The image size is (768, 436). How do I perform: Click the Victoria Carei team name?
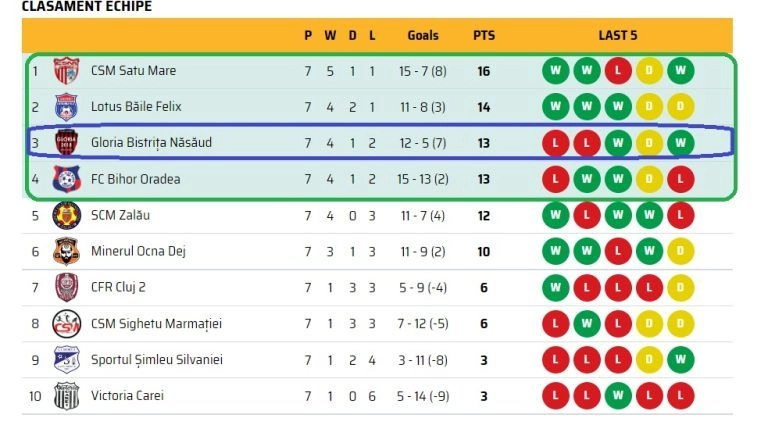pyautogui.click(x=129, y=396)
